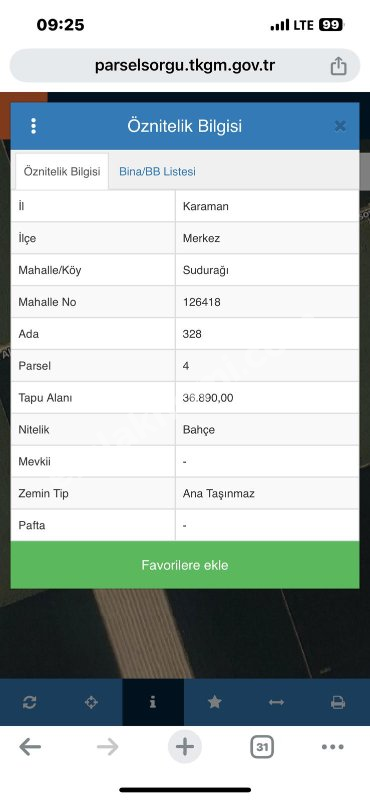Open the tab switcher showing 31
The height and width of the screenshot is (800, 370).
(x=262, y=747)
